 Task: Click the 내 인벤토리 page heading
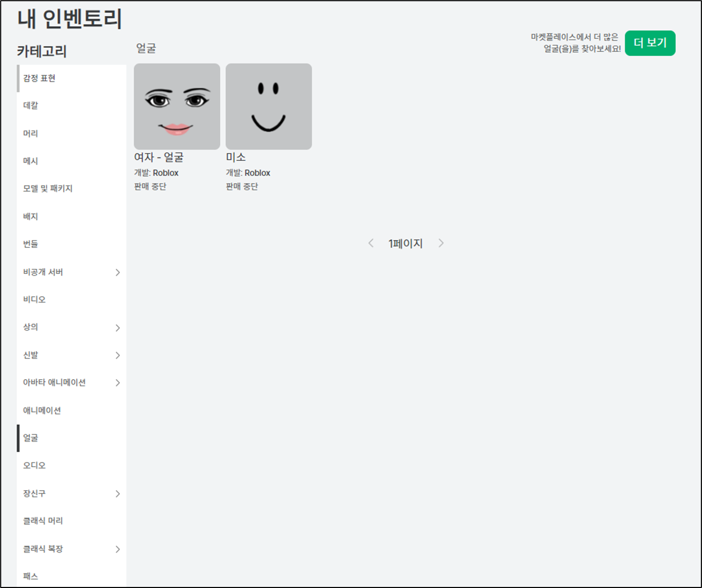[x=70, y=19]
